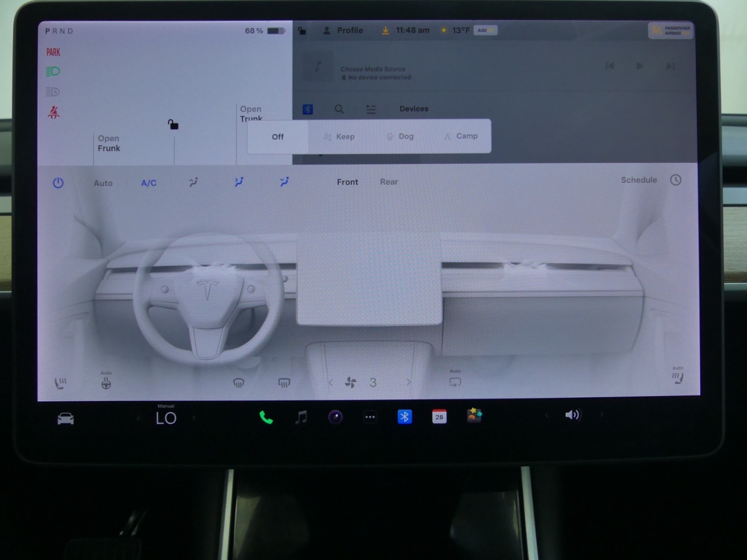The image size is (747, 560).
Task: Toggle the A/C setting
Action: [149, 183]
